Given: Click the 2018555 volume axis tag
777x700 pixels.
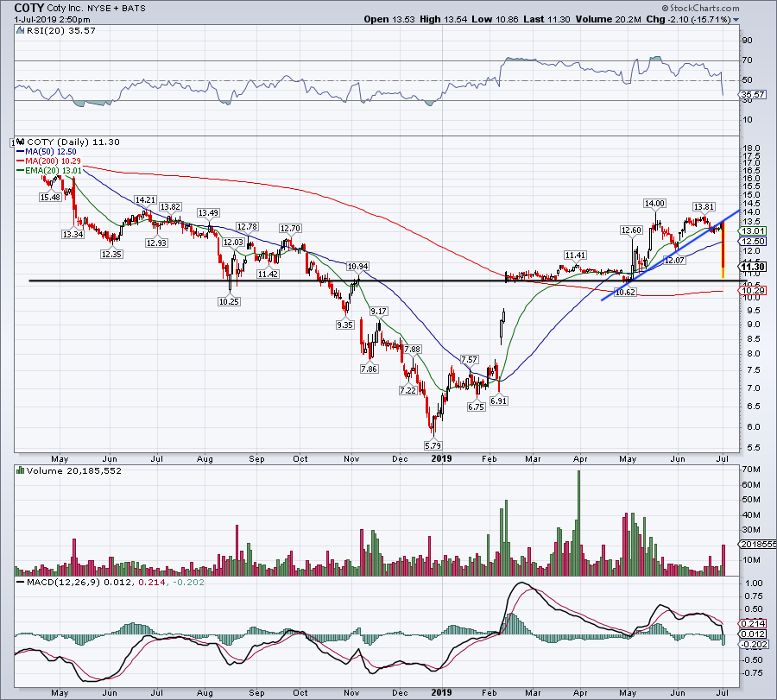Looking at the screenshot, I should (758, 544).
